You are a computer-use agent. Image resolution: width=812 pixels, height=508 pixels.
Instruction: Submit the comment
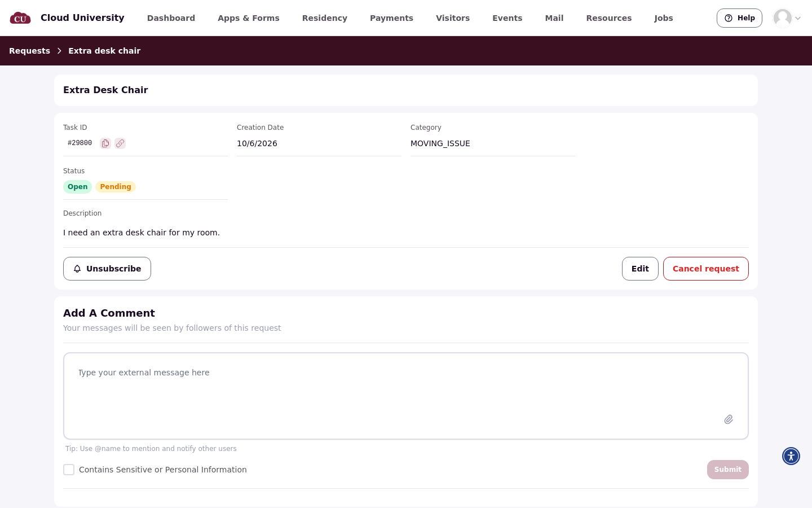click(x=728, y=470)
